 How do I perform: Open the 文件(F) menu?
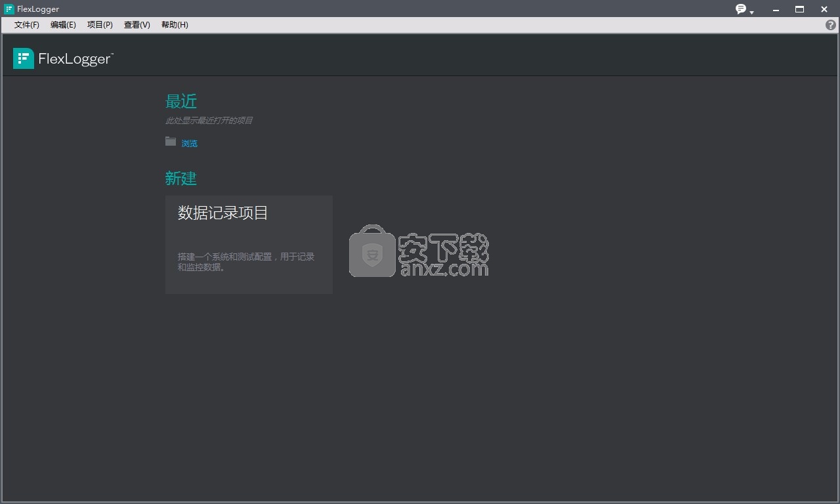[27, 25]
